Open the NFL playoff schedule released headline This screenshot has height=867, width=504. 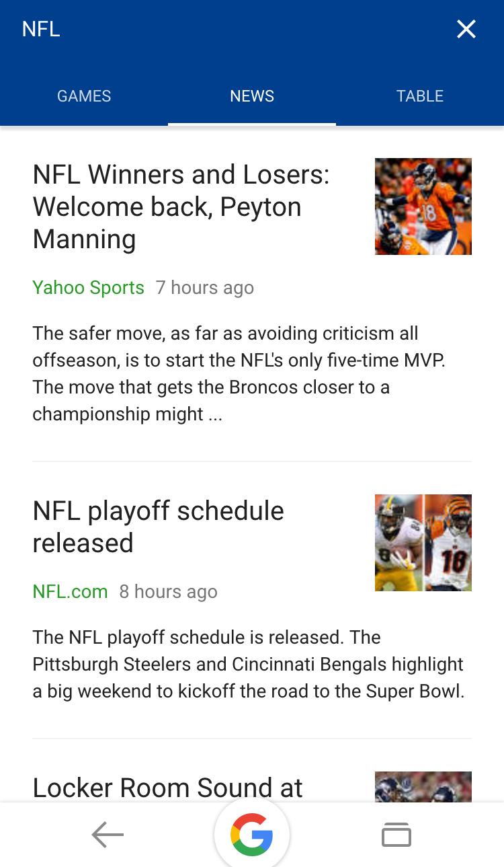pos(158,527)
